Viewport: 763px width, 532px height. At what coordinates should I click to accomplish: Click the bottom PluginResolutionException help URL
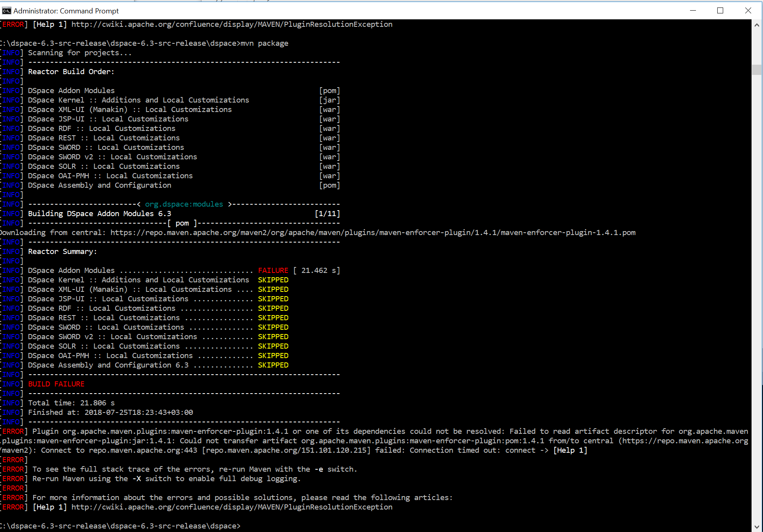[232, 507]
